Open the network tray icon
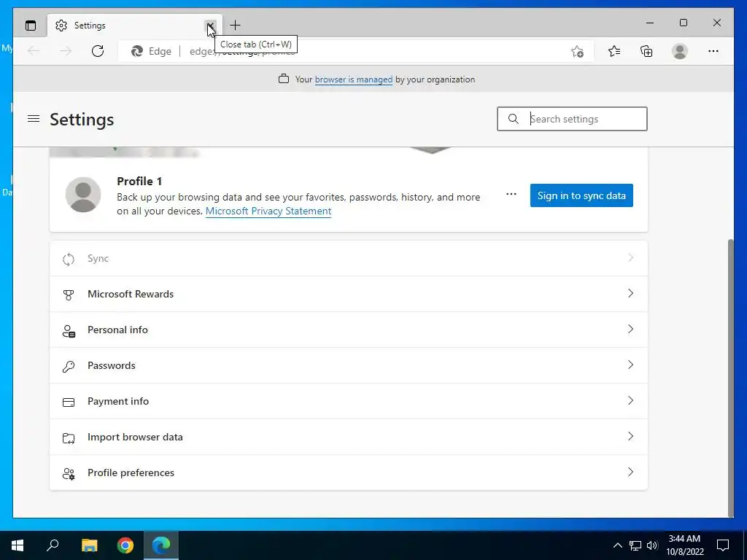Screen dimensions: 747x560 click(x=635, y=545)
